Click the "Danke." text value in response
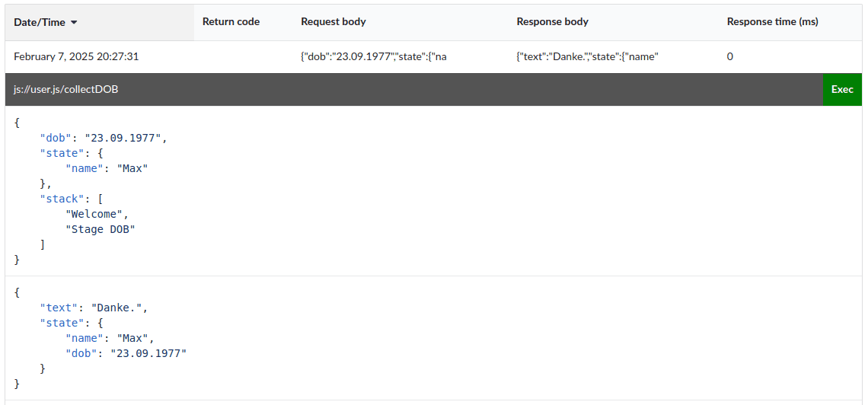 pyautogui.click(x=119, y=308)
